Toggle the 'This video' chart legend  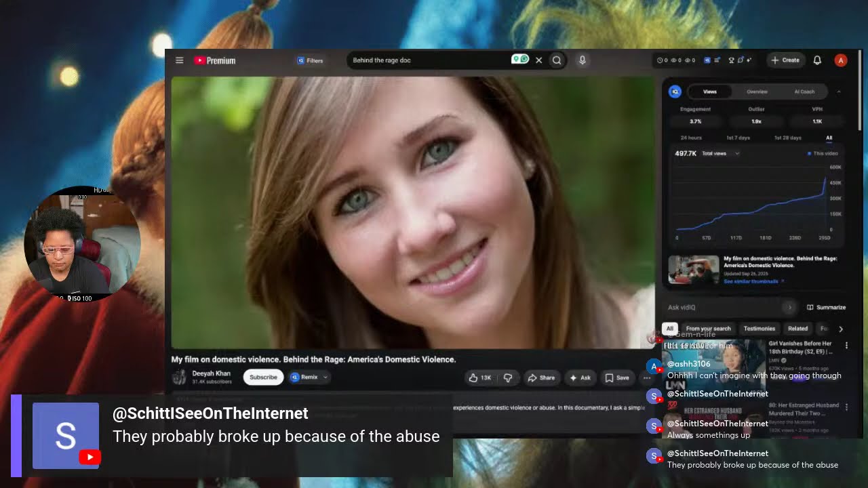coord(823,154)
